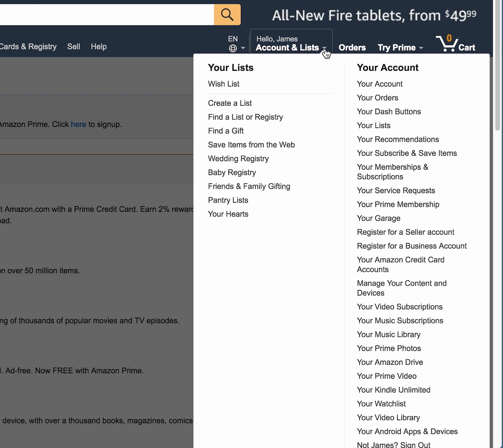Click inside the search input field
503x448 pixels.
click(x=105, y=15)
